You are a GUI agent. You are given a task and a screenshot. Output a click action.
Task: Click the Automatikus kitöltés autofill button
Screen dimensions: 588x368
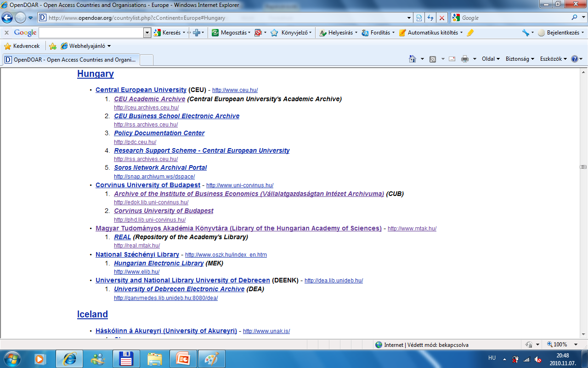430,33
